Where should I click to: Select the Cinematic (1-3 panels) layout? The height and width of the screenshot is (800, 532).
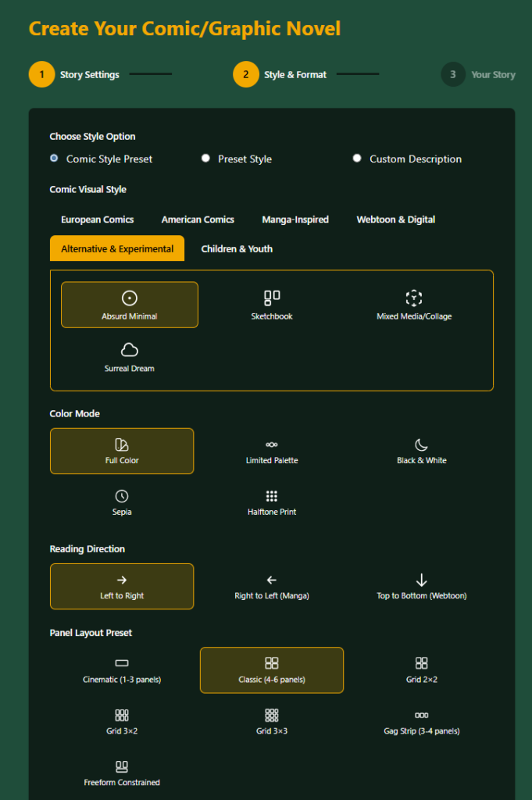(122, 670)
